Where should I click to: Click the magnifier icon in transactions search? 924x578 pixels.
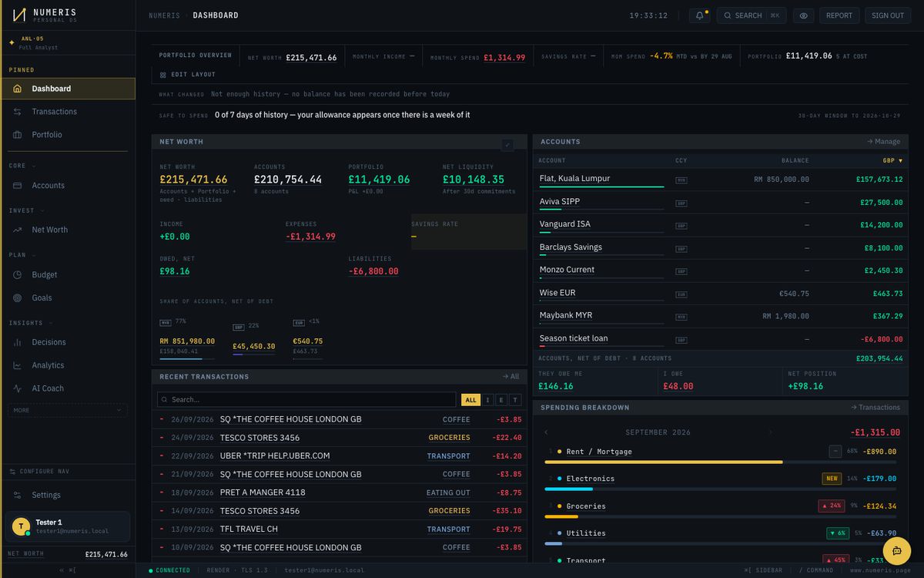pyautogui.click(x=165, y=400)
